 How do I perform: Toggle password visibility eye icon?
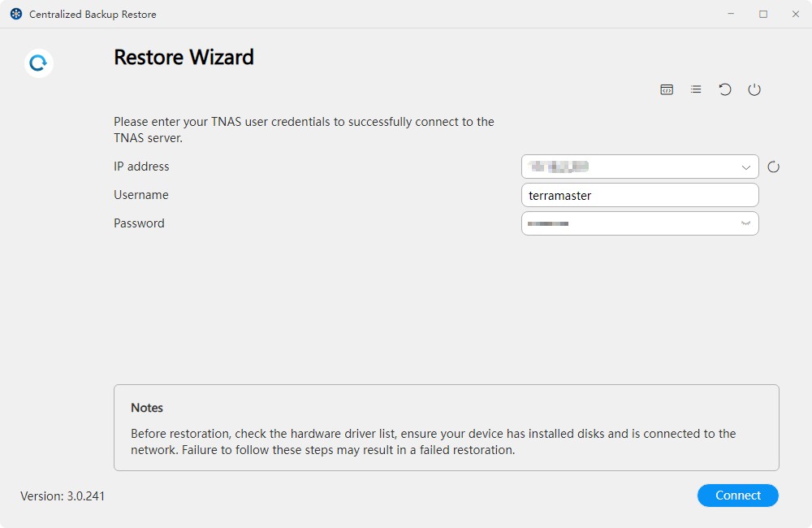click(745, 223)
